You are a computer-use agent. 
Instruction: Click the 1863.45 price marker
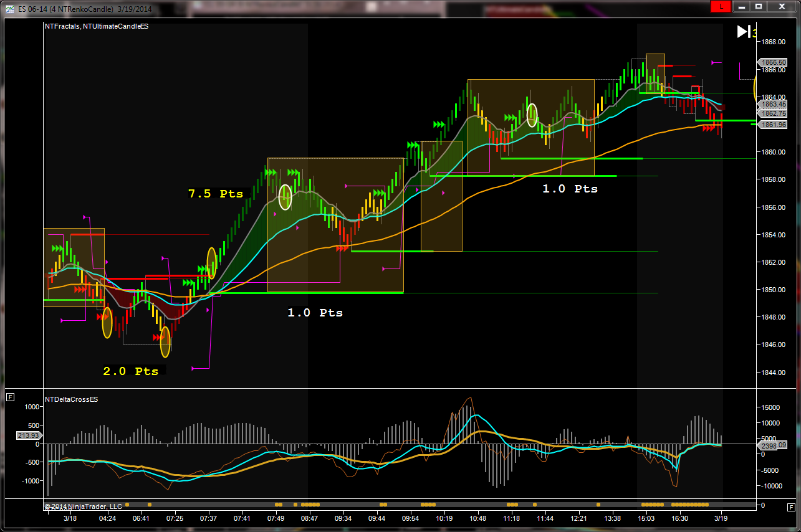(x=773, y=104)
